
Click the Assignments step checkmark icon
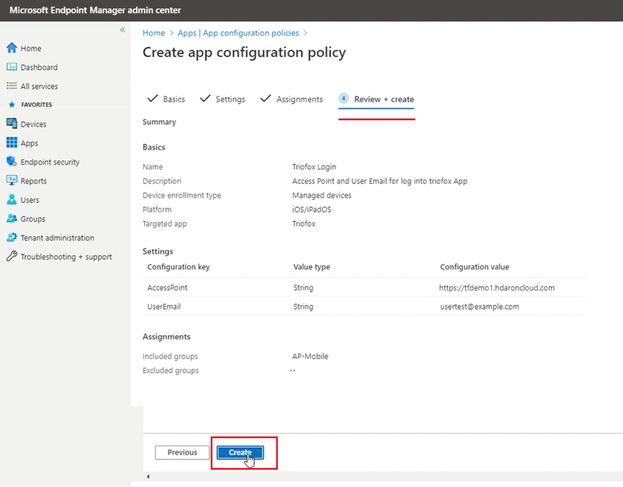point(265,99)
